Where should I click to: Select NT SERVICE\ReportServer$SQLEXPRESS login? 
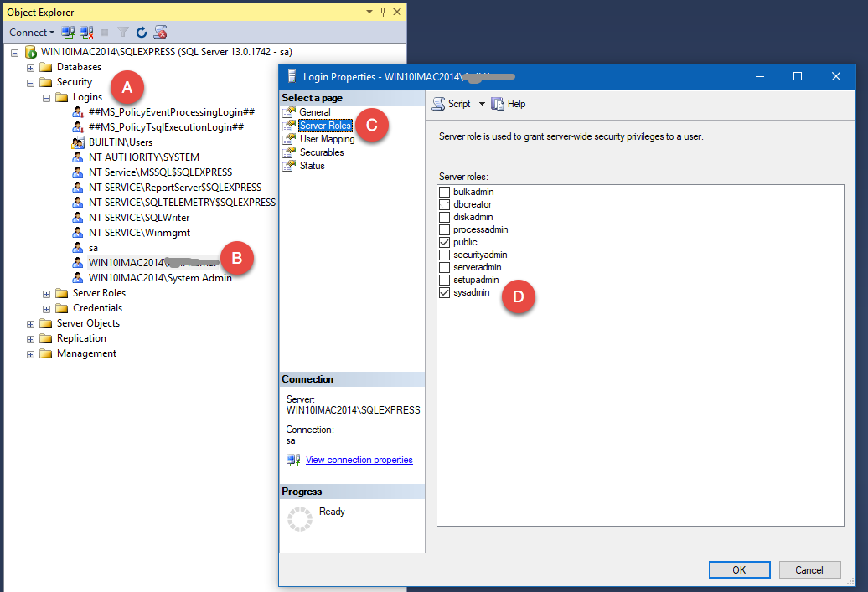(175, 188)
